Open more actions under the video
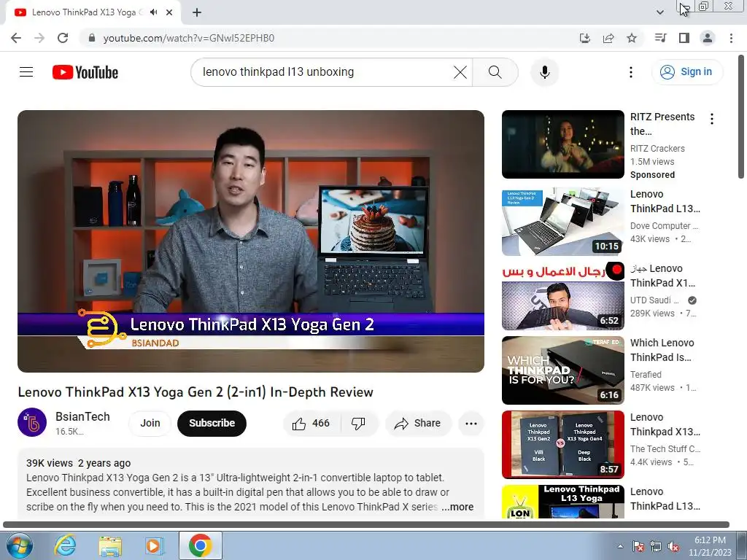Screen dimensions: 747x560 [x=471, y=424]
